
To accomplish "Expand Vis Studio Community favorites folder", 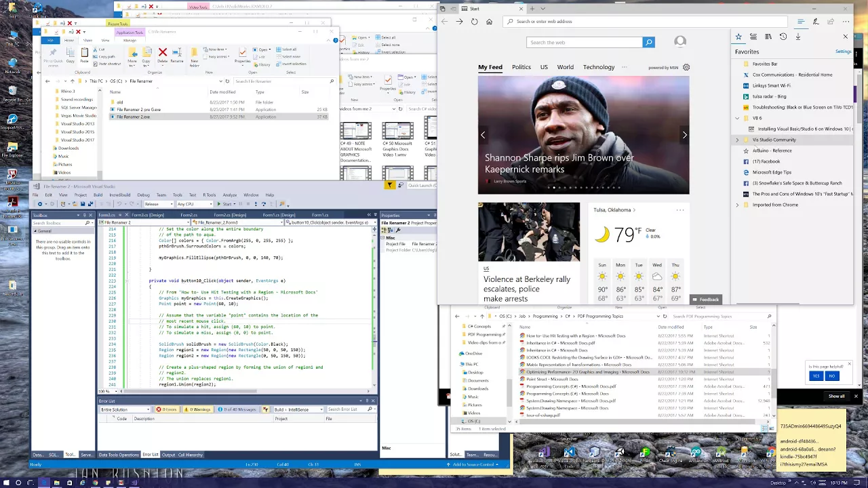I will [x=738, y=140].
